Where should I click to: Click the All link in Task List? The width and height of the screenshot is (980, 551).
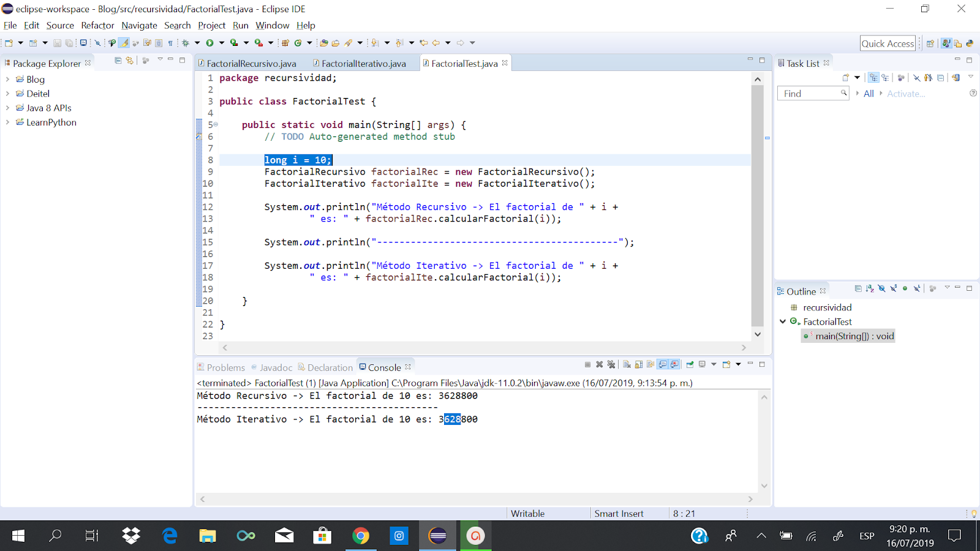[869, 93]
